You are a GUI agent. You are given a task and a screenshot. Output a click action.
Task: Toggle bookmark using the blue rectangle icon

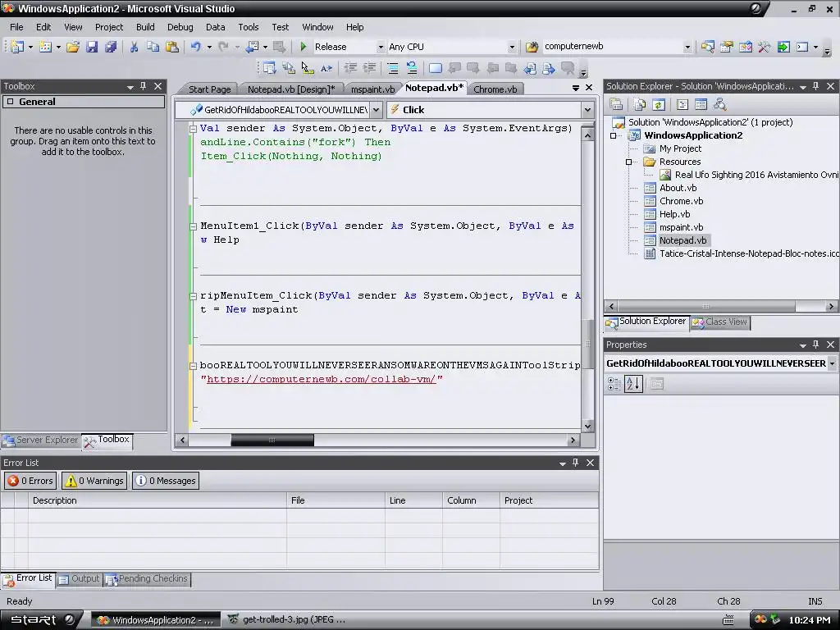coord(436,68)
